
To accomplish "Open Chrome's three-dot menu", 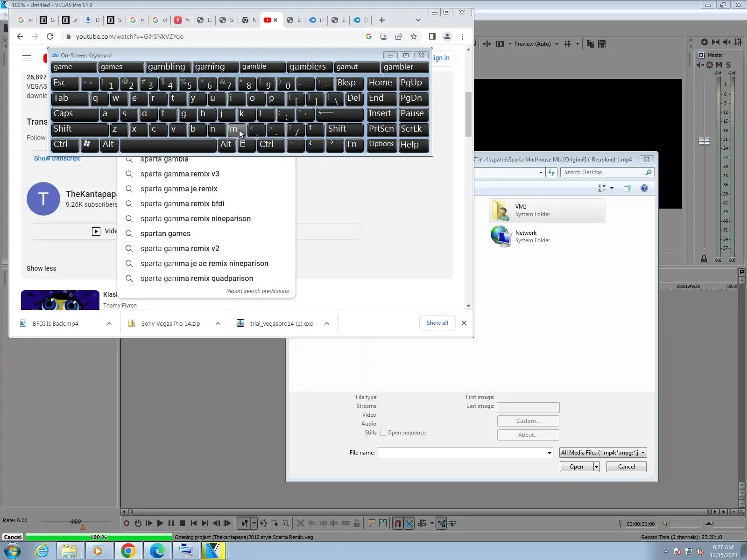I will pyautogui.click(x=463, y=36).
